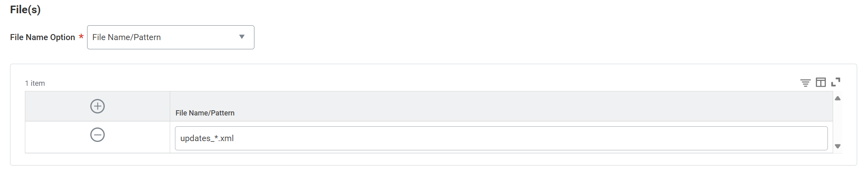Image resolution: width=868 pixels, height=182 pixels.
Task: Click the red required asterisk
Action: click(81, 36)
